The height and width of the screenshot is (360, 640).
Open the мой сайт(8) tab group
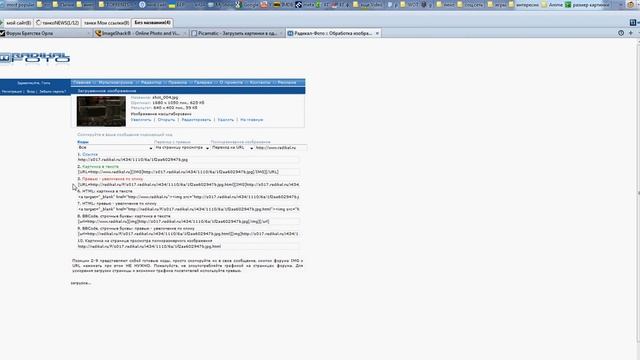tap(17, 23)
